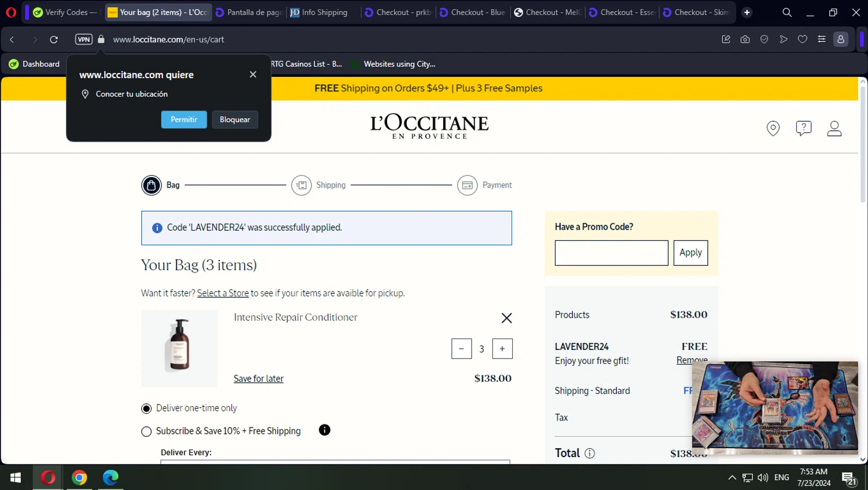Reload the L'Occitane cart page
Screen dimensions: 868x490
54,39
